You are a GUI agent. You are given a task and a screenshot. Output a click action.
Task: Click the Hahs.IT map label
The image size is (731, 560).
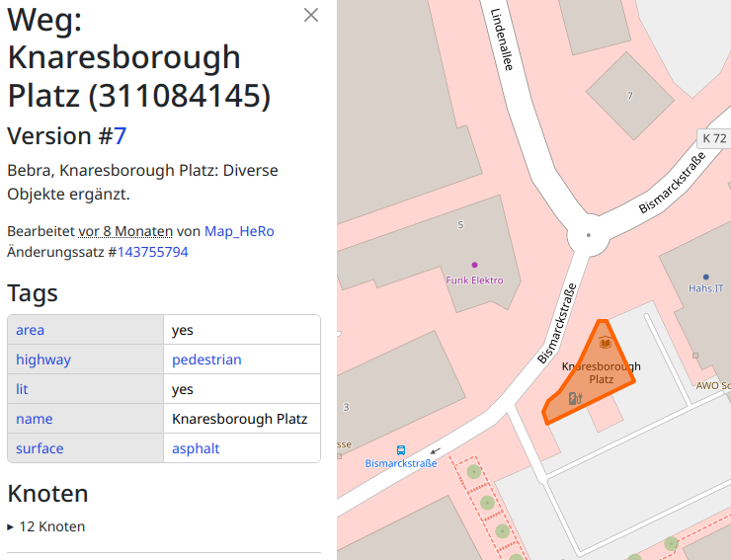[x=706, y=288]
